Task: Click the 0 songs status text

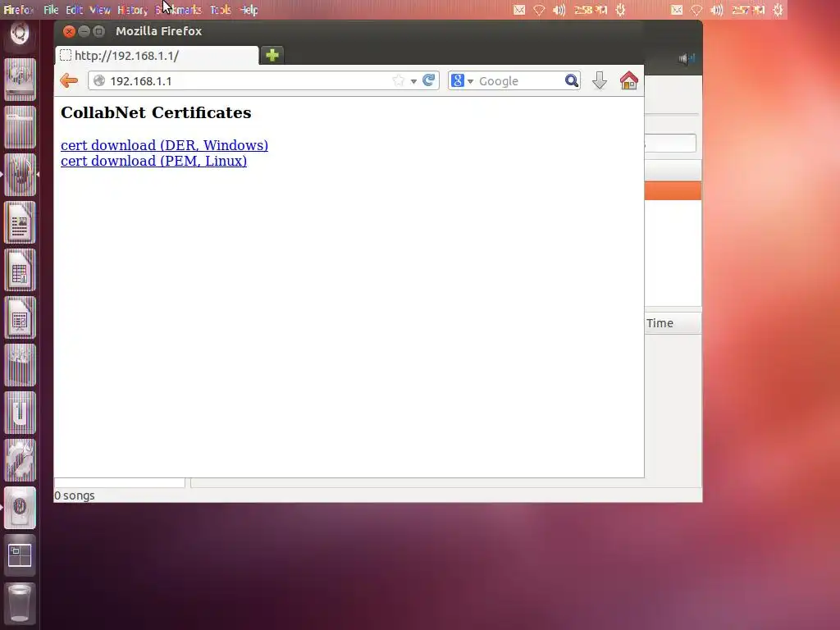Action: click(75, 495)
